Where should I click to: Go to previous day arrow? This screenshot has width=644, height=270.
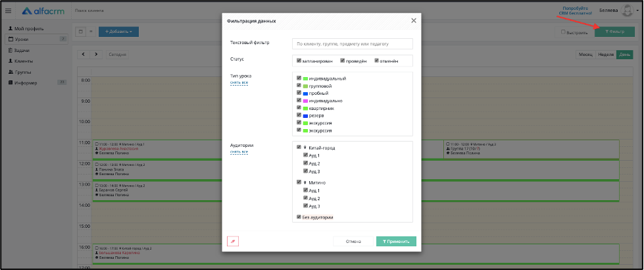pyautogui.click(x=84, y=54)
